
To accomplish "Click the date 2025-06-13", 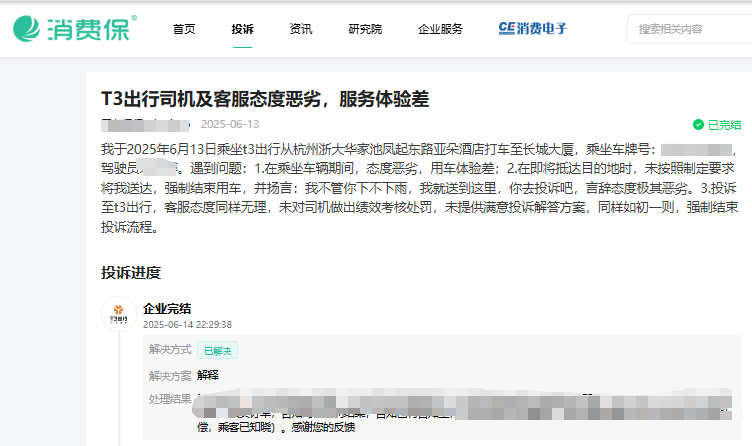I will click(230, 124).
